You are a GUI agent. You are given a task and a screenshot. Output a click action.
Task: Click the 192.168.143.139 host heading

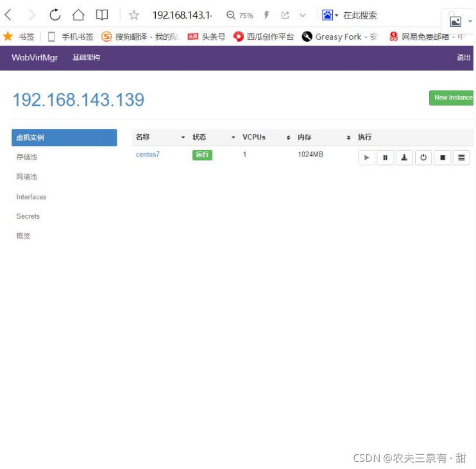78,99
